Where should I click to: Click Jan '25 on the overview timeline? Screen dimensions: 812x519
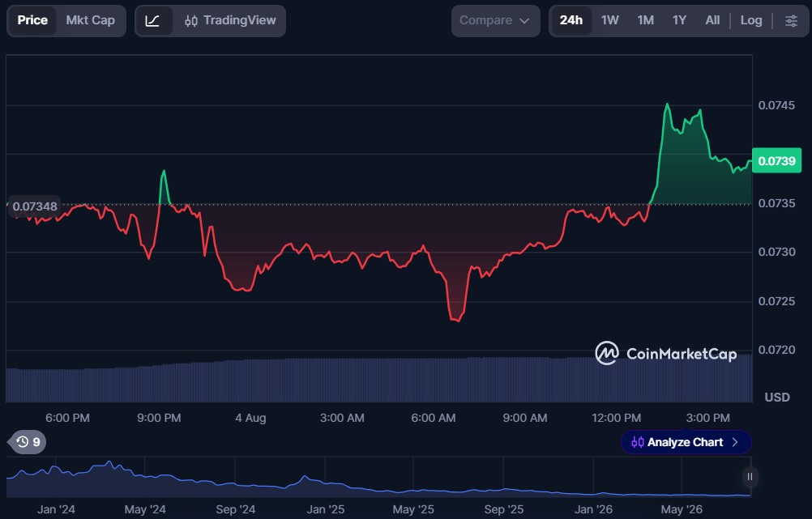tap(325, 509)
